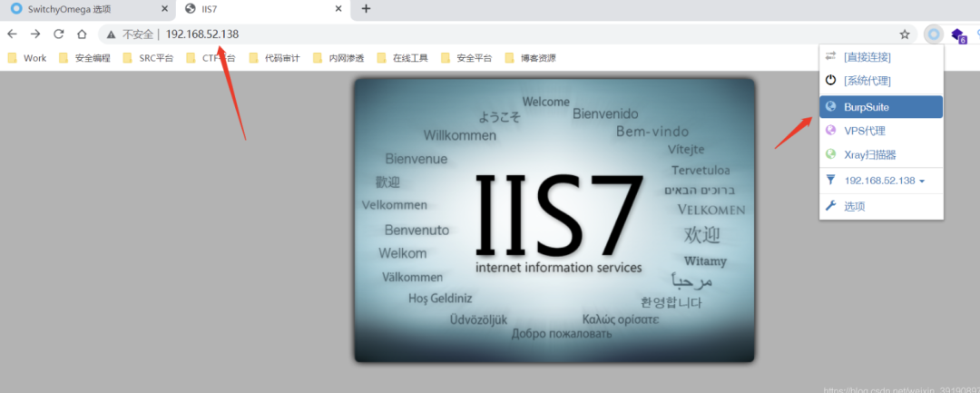Go back to the previous page
The height and width of the screenshot is (393, 980).
pos(12,34)
